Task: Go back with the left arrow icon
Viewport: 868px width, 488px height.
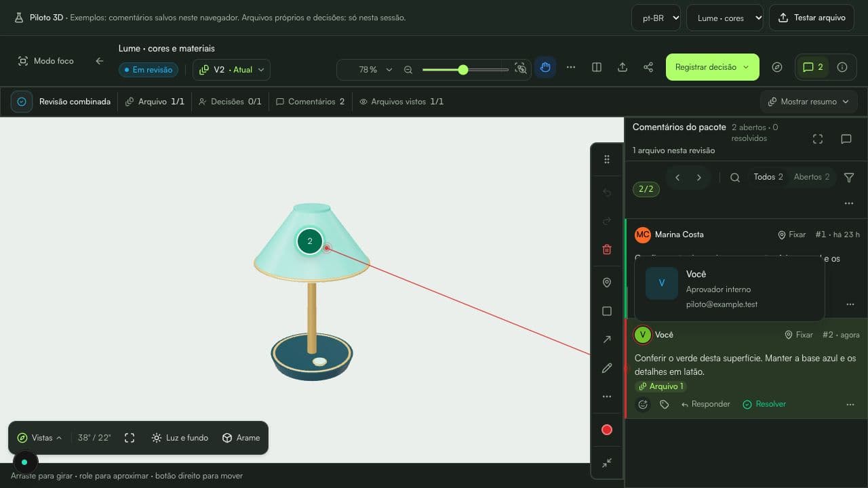Action: [x=100, y=61]
